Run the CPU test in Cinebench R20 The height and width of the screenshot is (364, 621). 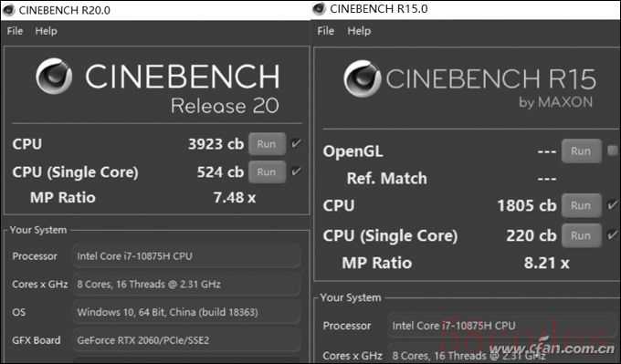[267, 143]
